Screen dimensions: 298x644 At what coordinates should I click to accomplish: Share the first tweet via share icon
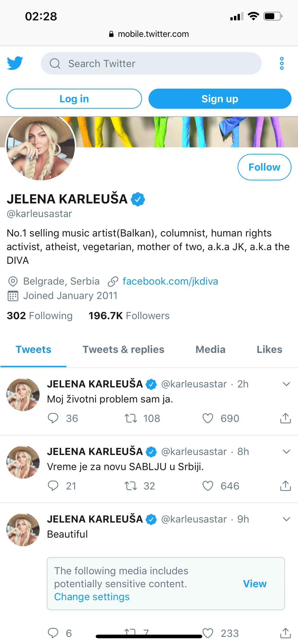(x=285, y=418)
